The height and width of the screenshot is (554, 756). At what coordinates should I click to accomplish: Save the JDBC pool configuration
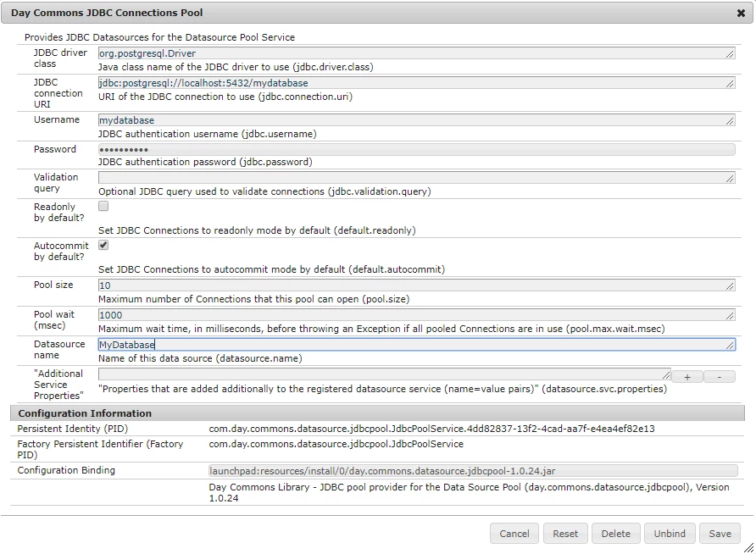coord(720,534)
